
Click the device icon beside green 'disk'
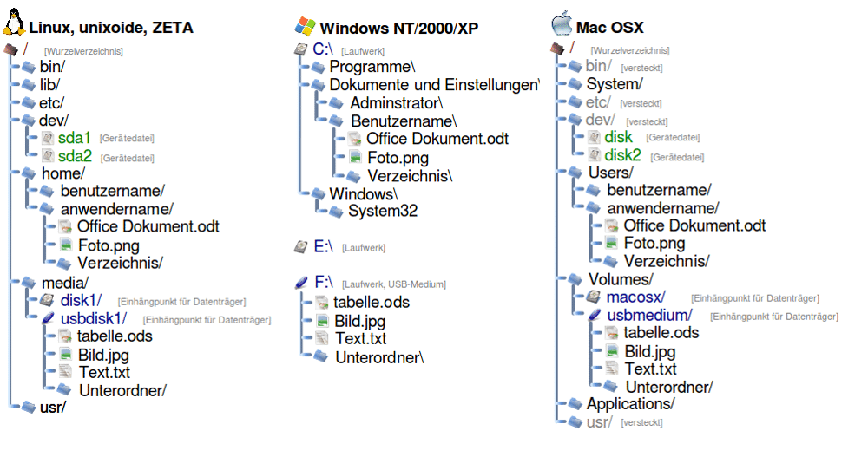(x=594, y=137)
